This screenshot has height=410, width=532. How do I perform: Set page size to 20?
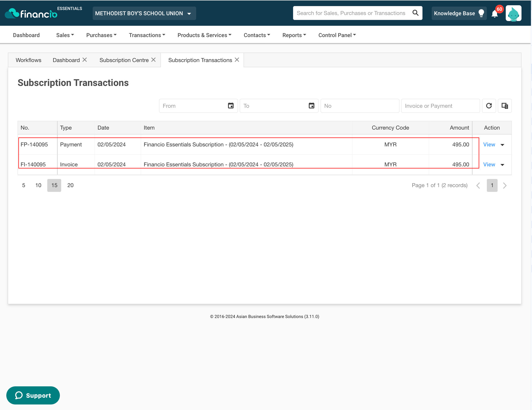(x=70, y=185)
